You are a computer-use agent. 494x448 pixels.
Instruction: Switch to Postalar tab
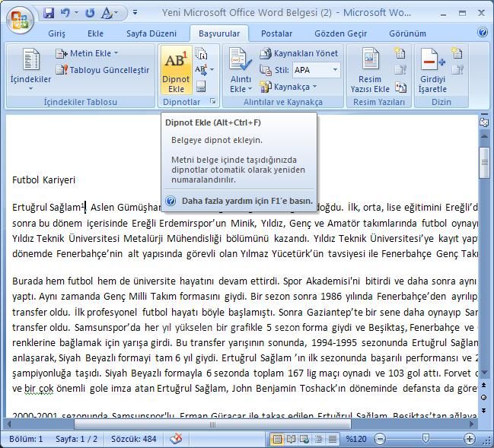click(276, 33)
